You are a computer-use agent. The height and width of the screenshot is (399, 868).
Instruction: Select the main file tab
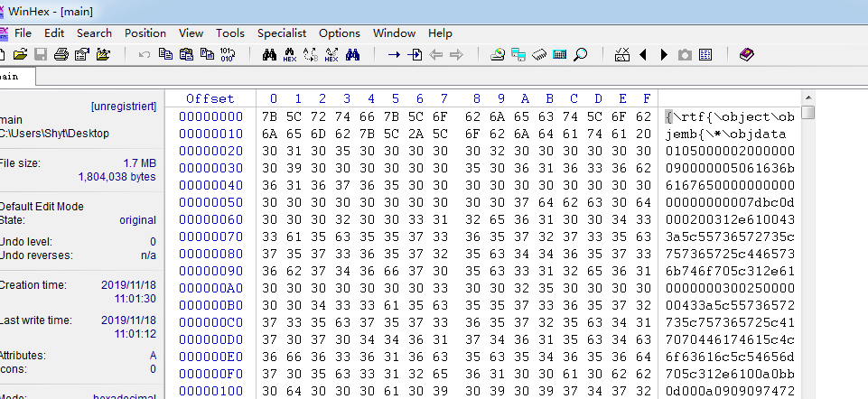(x=15, y=77)
